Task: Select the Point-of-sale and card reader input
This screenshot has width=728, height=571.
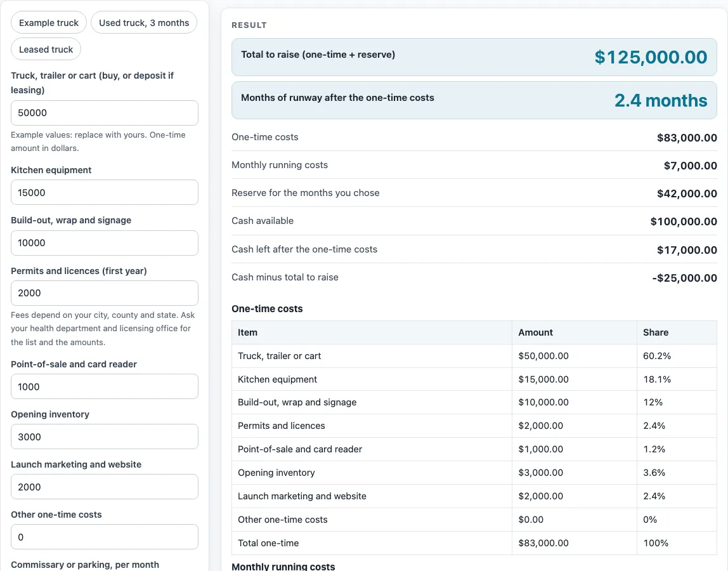Action: tap(105, 386)
